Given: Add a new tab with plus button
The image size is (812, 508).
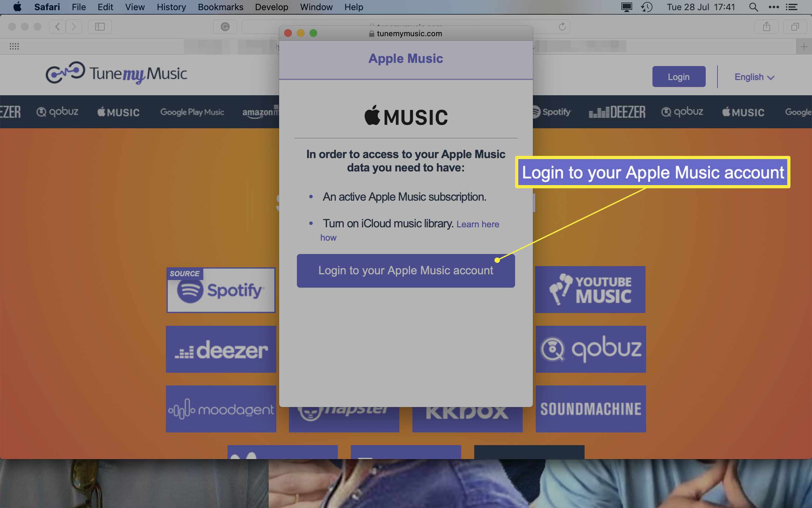Looking at the screenshot, I should 804,46.
